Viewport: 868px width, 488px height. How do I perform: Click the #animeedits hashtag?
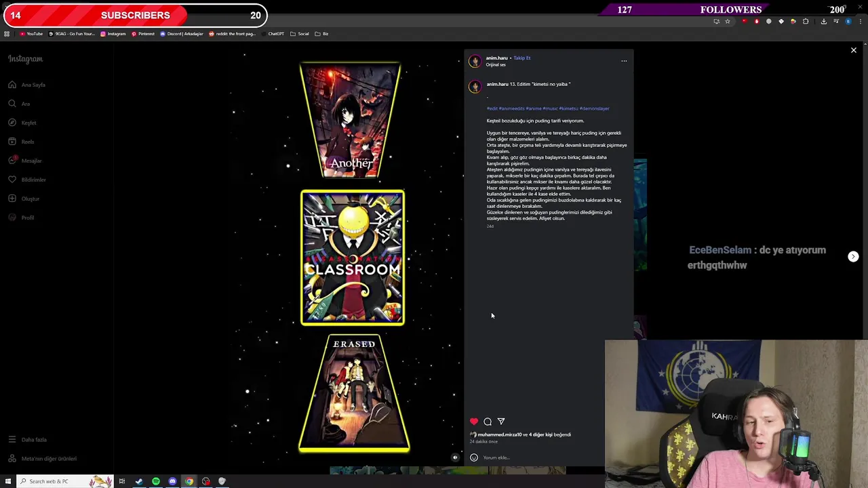point(511,108)
